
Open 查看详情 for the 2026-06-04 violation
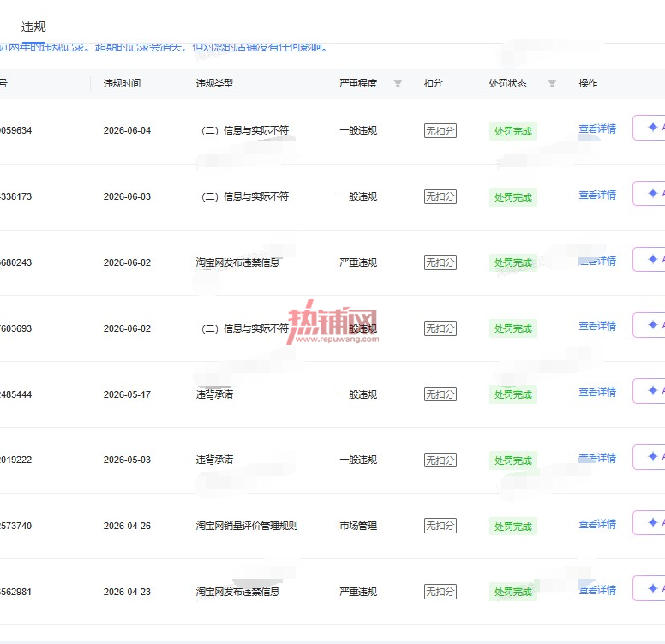(597, 129)
